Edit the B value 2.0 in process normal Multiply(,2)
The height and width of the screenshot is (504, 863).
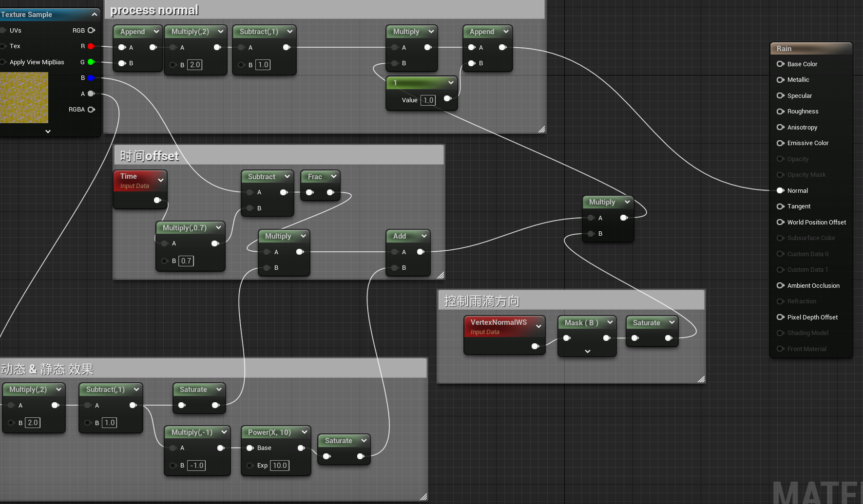[x=195, y=65]
